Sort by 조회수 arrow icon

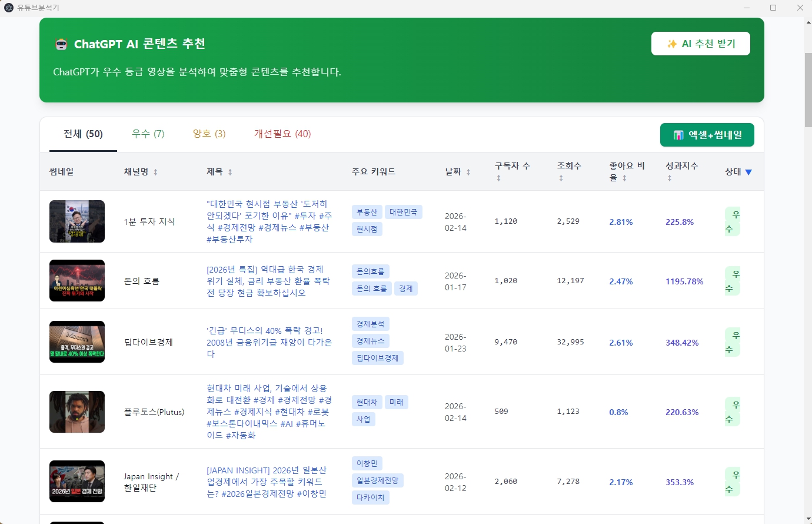[x=561, y=178]
